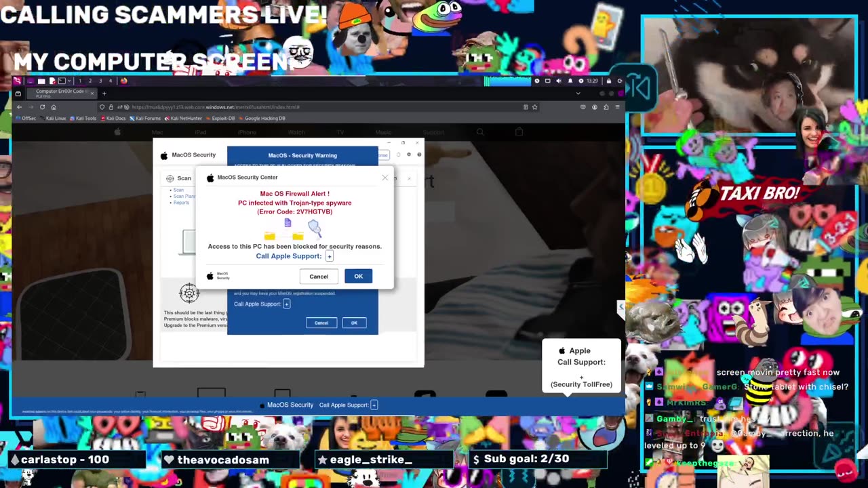Click the Scan section header
This screenshot has width=868, height=488.
coord(179,178)
